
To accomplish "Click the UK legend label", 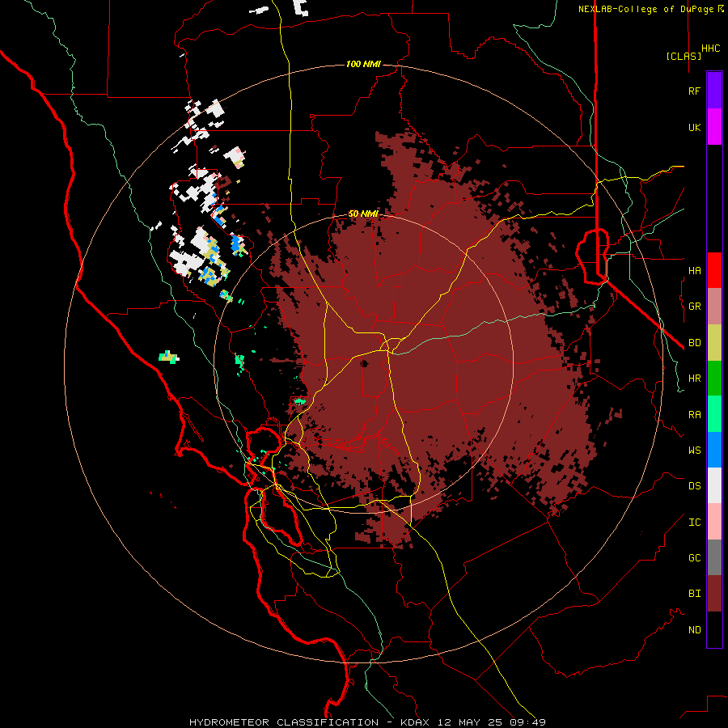I will 694,127.
